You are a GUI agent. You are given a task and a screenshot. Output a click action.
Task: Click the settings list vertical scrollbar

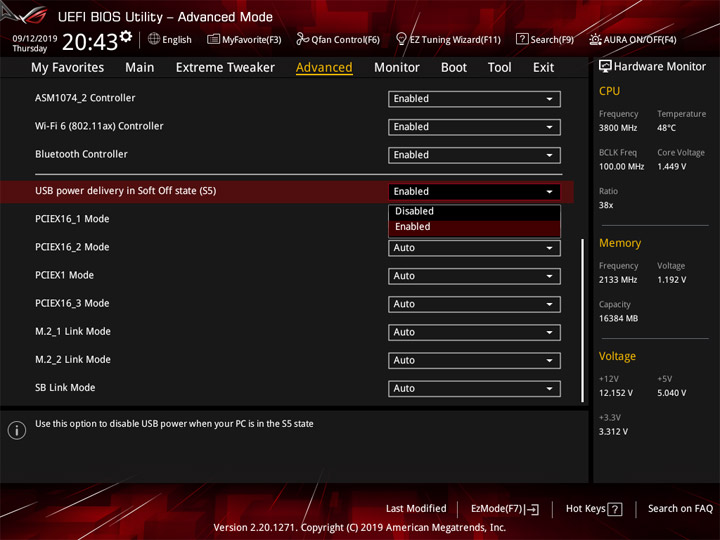pos(583,320)
